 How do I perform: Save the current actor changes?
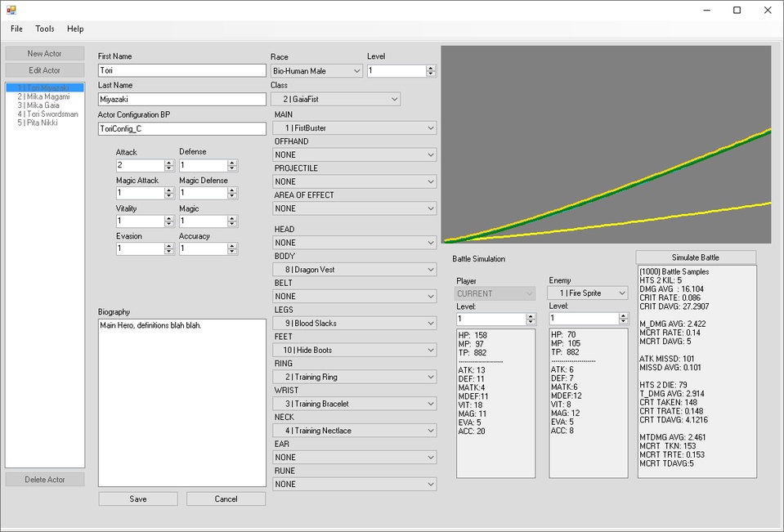coord(137,498)
